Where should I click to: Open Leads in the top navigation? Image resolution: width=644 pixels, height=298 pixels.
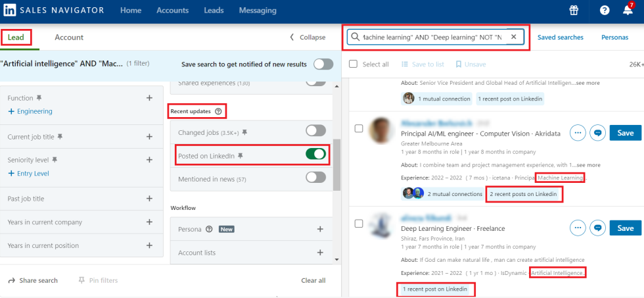(x=214, y=11)
